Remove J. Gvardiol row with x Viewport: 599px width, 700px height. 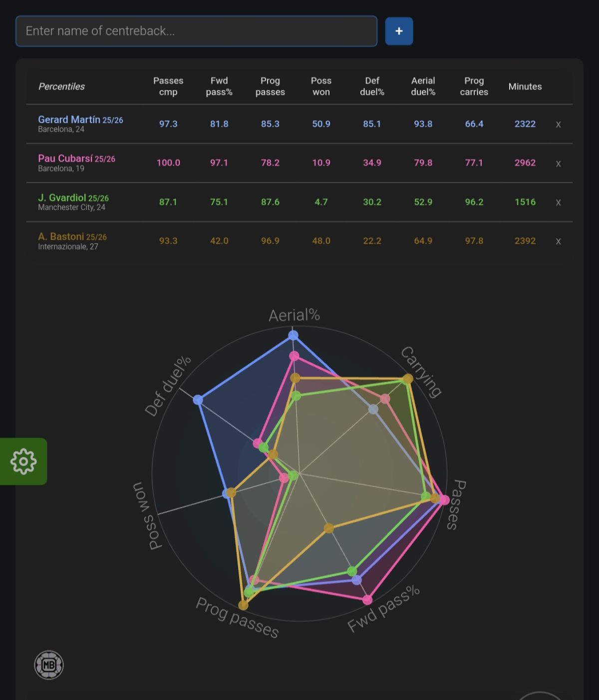(558, 202)
